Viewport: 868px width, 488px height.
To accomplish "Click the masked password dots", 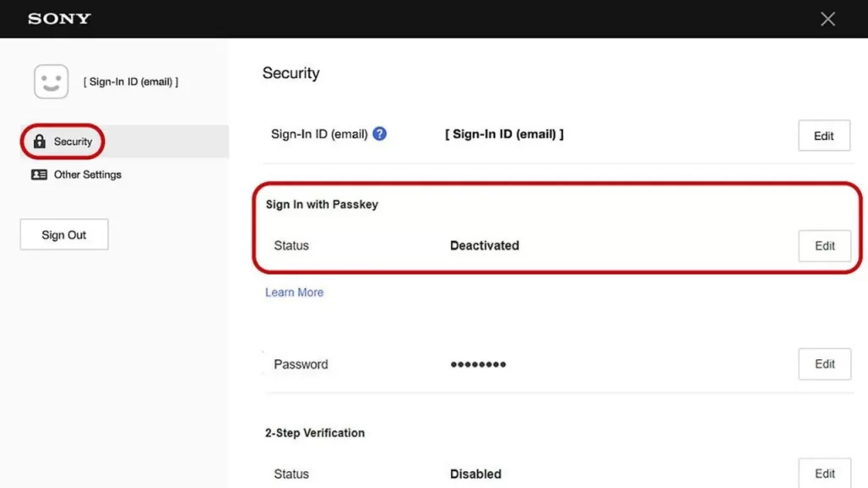I will click(x=478, y=364).
